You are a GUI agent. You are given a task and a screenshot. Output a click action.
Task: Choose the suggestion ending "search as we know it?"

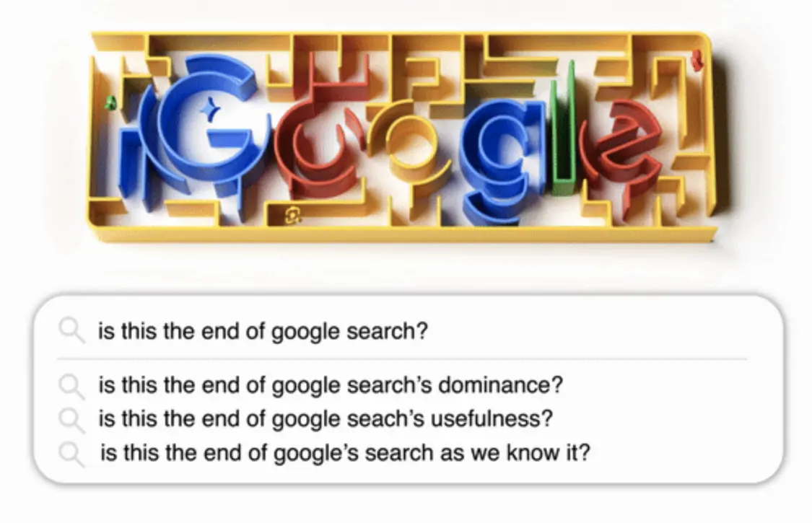(344, 454)
